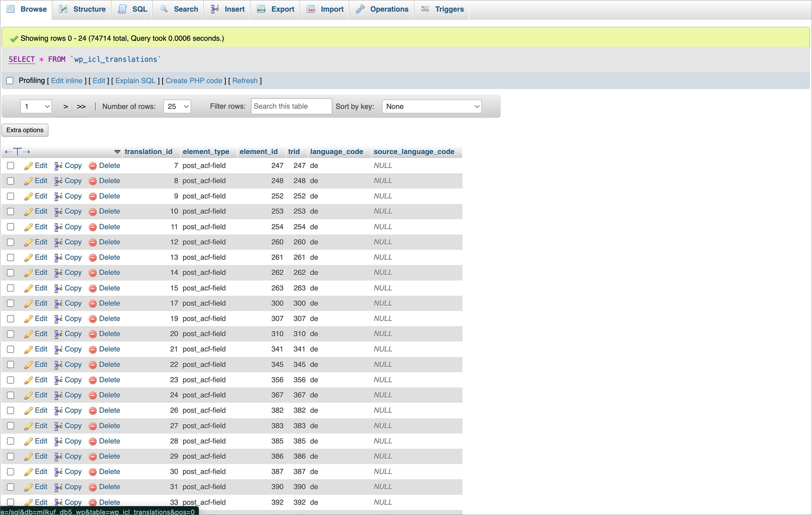Image resolution: width=812 pixels, height=515 pixels.
Task: Enable the Profiling checkbox
Action: (10, 81)
